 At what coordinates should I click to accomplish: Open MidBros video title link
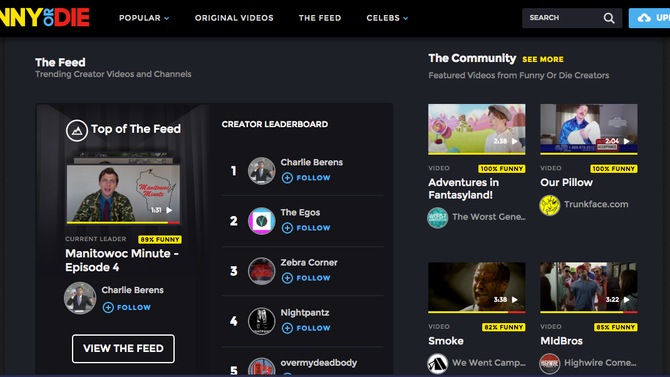pyautogui.click(x=561, y=341)
